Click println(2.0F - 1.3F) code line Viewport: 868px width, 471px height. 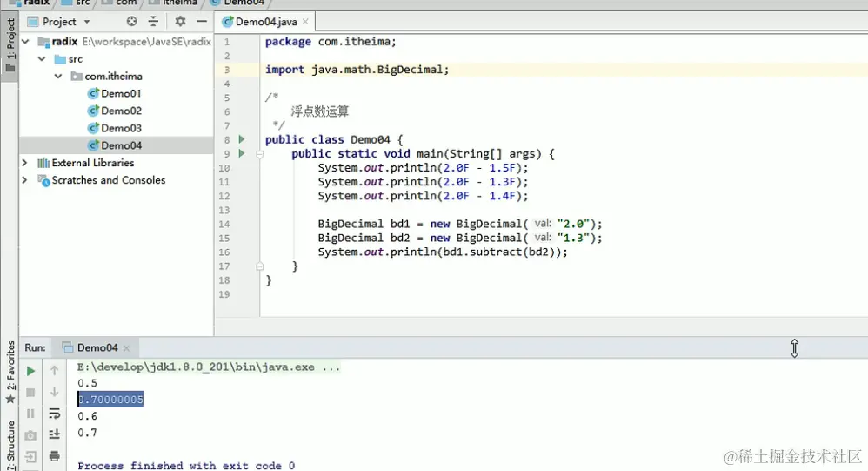[423, 182]
